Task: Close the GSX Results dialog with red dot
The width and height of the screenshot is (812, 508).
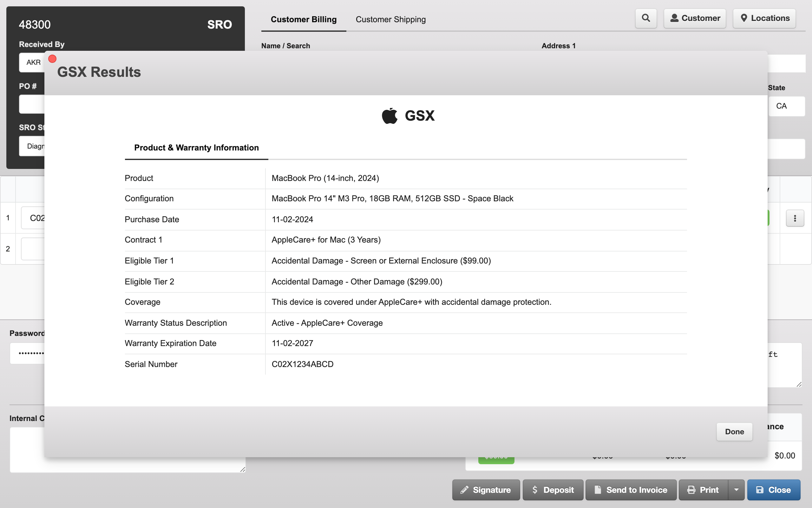Action: pos(52,59)
